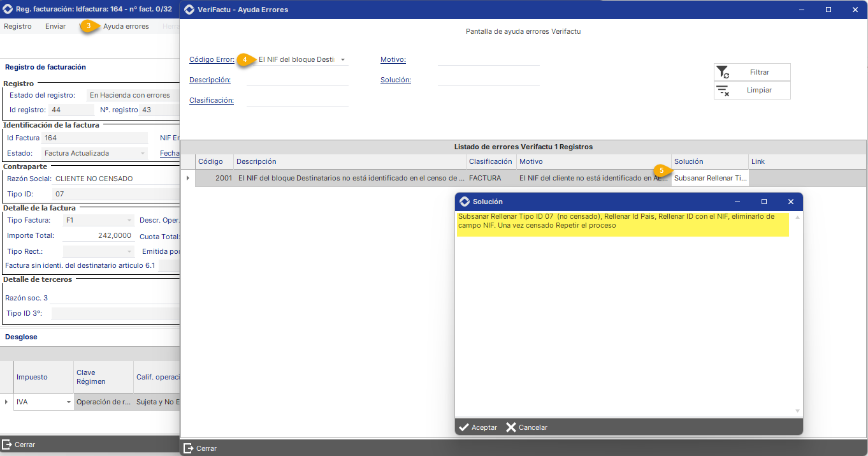The width and height of the screenshot is (868, 456).
Task: Click the Razón Social field 'CLIENTE NO CENSADO'
Action: pyautogui.click(x=117, y=179)
